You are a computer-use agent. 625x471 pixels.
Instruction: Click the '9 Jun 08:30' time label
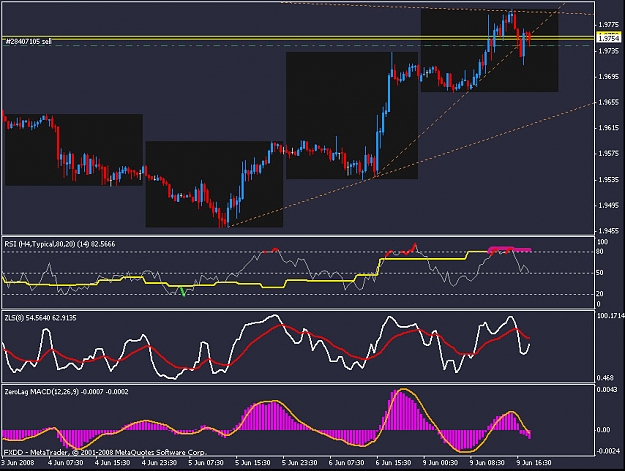487,463
